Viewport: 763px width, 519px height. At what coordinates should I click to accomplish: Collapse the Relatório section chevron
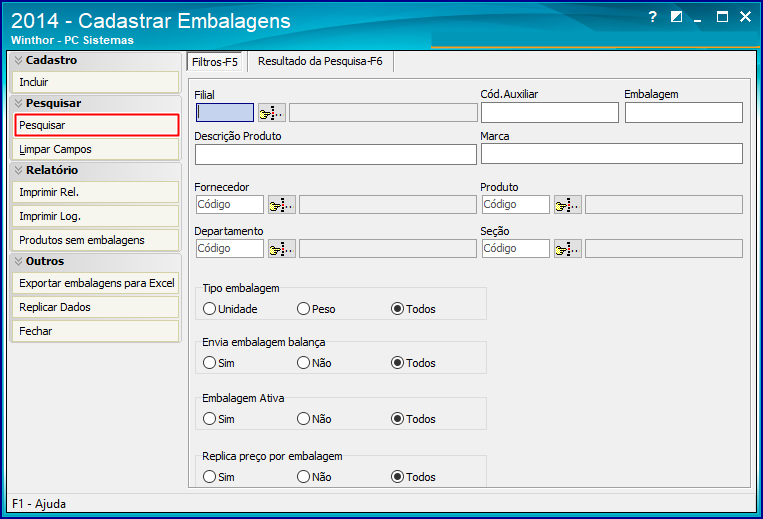(18, 170)
